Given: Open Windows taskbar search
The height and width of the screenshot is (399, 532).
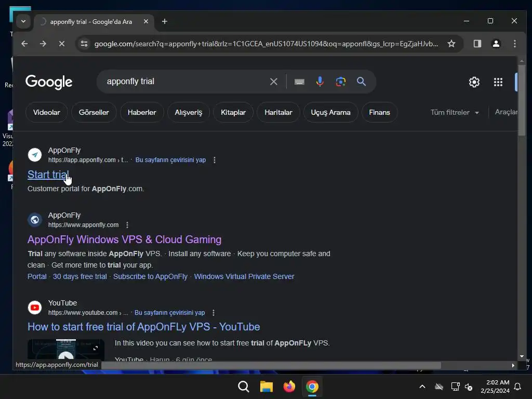Looking at the screenshot, I should pyautogui.click(x=243, y=387).
